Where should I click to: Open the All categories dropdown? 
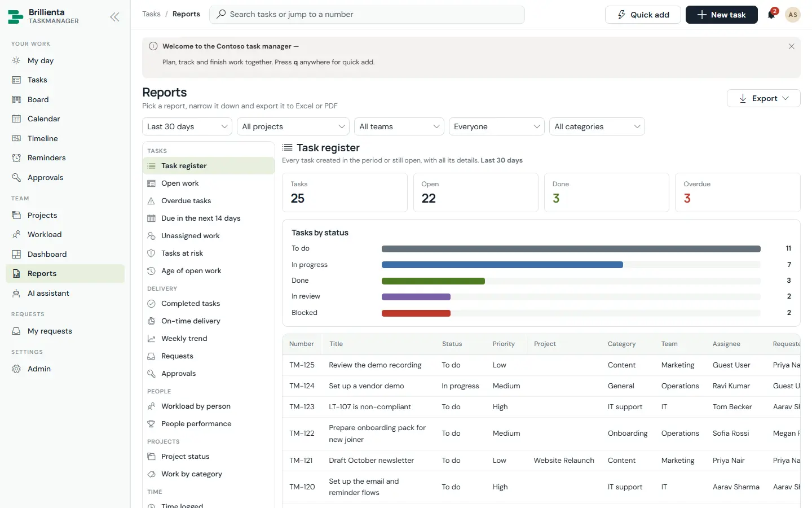597,126
